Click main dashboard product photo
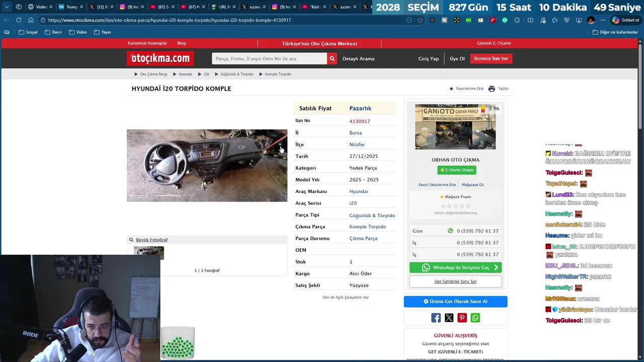The height and width of the screenshot is (362, 644). 207,165
